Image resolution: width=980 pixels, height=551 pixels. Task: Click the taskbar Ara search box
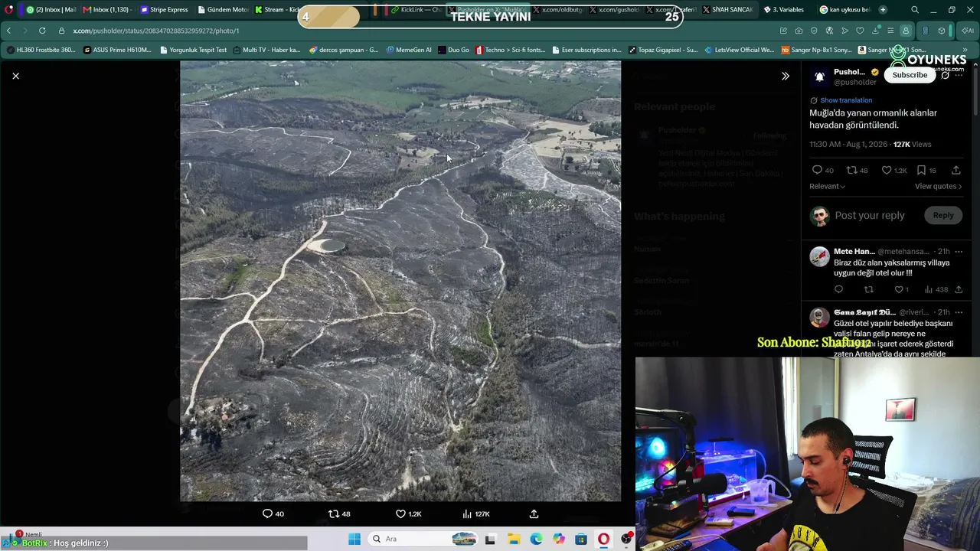[423, 539]
